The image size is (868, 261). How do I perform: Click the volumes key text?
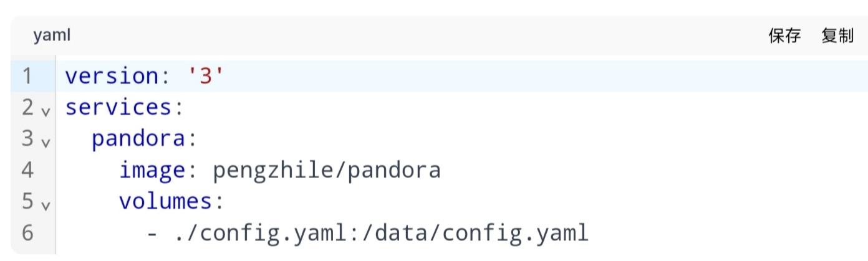(x=166, y=201)
